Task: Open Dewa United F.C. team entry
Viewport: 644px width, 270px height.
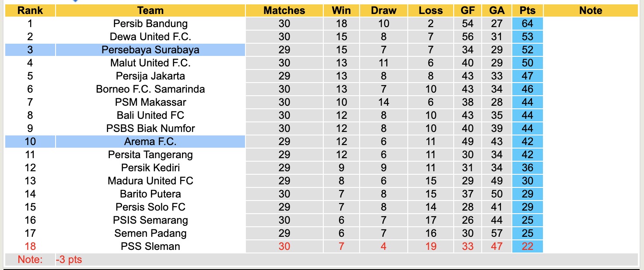Action: [x=150, y=37]
